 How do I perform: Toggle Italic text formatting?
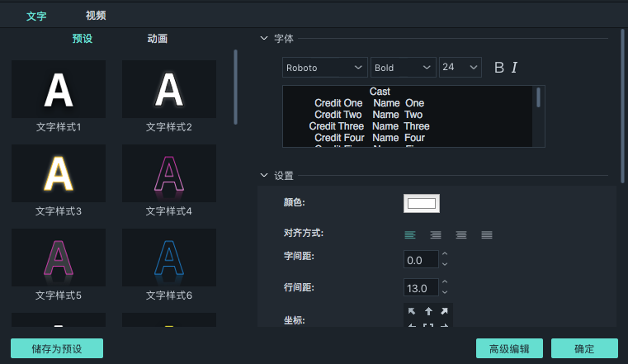click(x=515, y=68)
